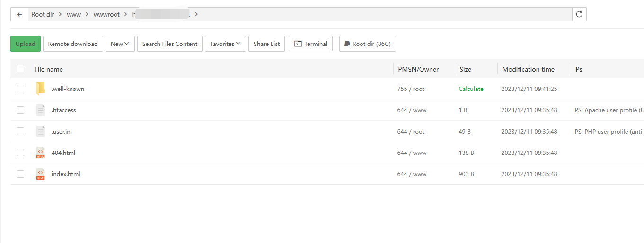
Task: Click the refresh icon beside path bar
Action: [x=579, y=14]
